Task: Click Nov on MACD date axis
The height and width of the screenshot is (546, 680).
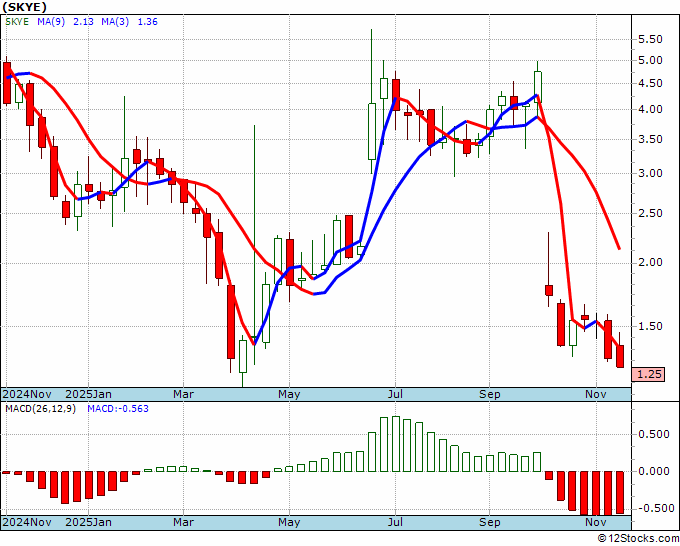Action: [595, 522]
